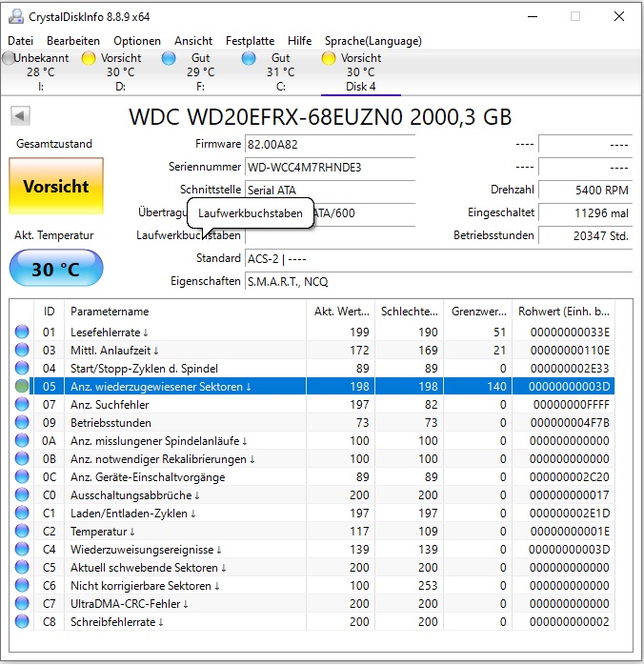Screen dimensions: 644x665
Task: Click the empty Laufwerkbuchstaben field
Action: point(330,236)
